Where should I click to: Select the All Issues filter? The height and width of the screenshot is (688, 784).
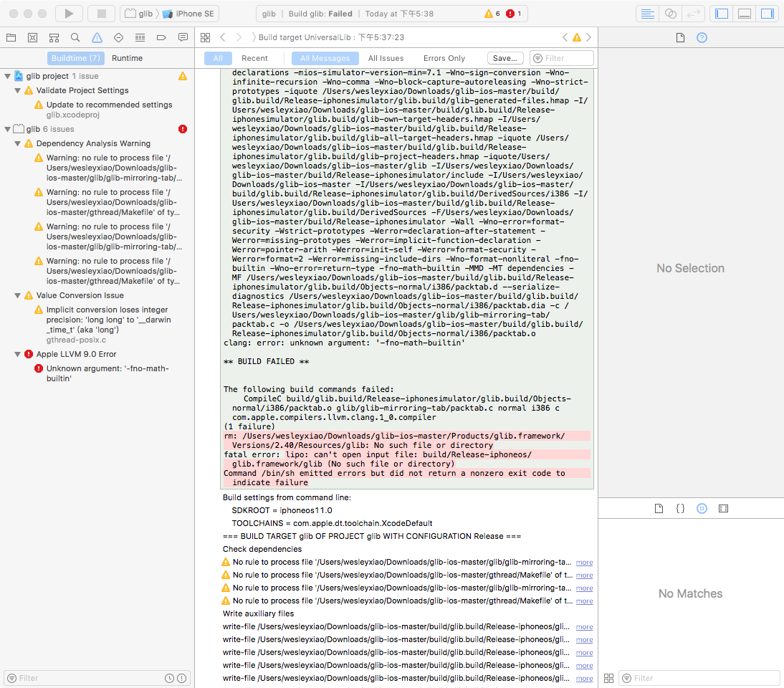386,58
